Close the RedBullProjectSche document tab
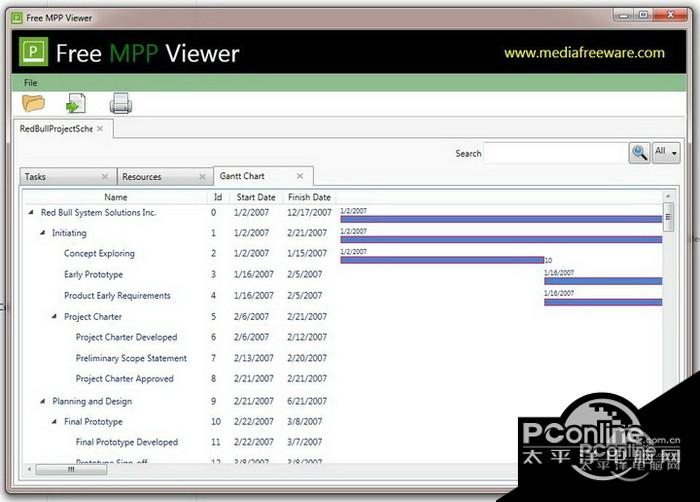Screen dimensions: 700x502 pos(100,129)
